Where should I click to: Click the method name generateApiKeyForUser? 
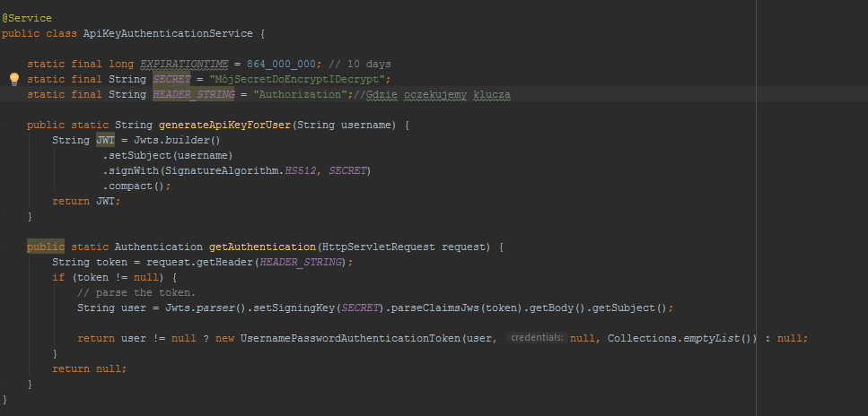point(224,125)
